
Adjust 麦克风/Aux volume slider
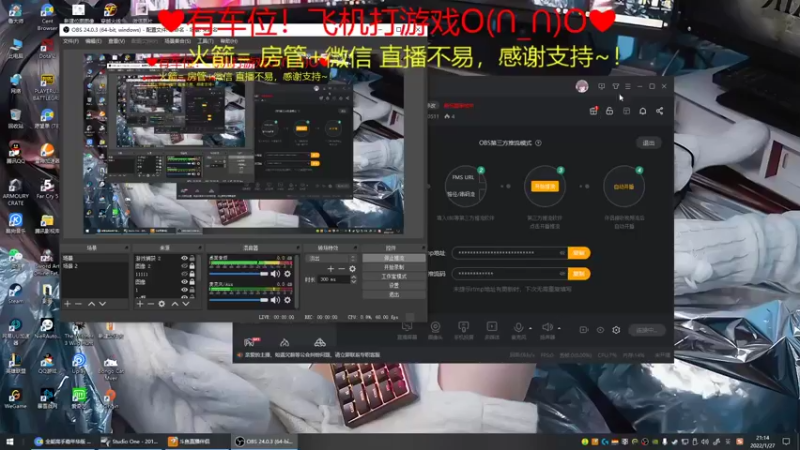(239, 300)
